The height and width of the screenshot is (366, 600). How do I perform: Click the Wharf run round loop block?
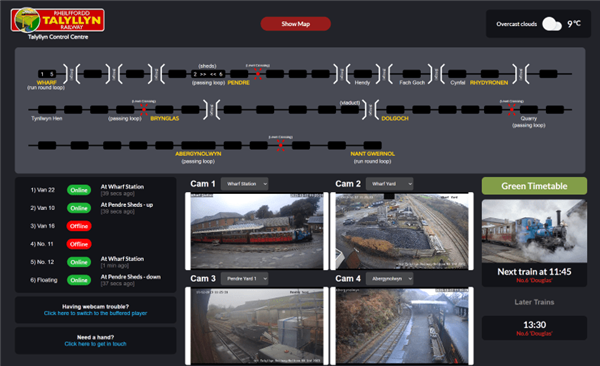tap(47, 74)
